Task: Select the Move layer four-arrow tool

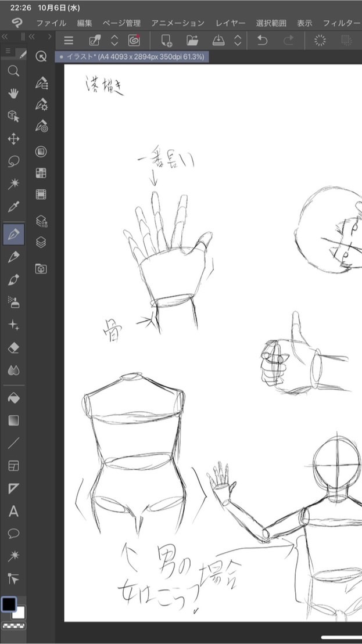Action: coord(13,139)
